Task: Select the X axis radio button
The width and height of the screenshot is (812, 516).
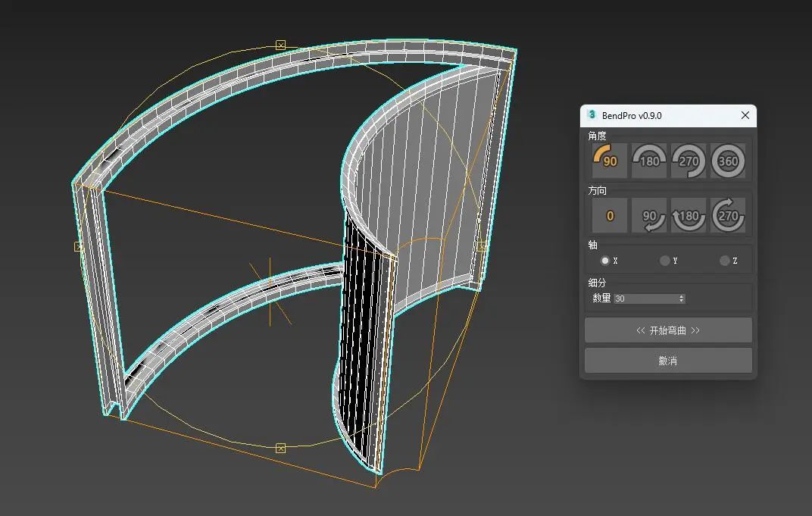Action: point(606,261)
